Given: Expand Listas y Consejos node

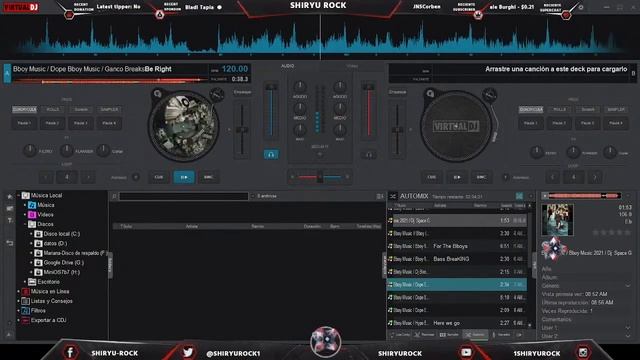Looking at the screenshot, I should (18, 301).
